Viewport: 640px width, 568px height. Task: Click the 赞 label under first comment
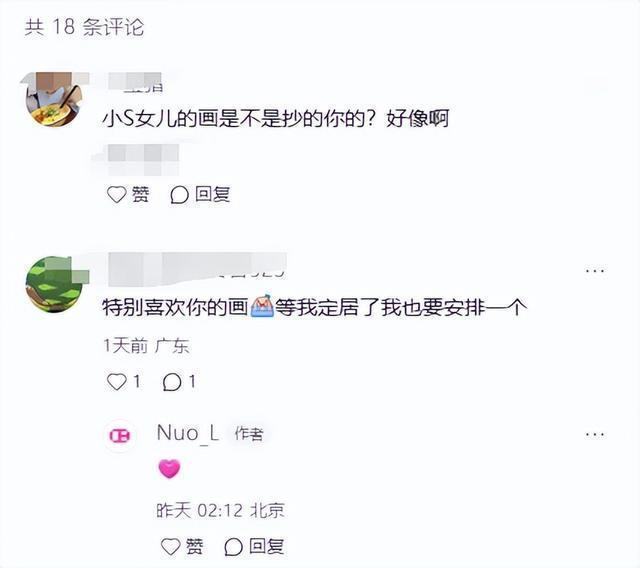pos(140,195)
